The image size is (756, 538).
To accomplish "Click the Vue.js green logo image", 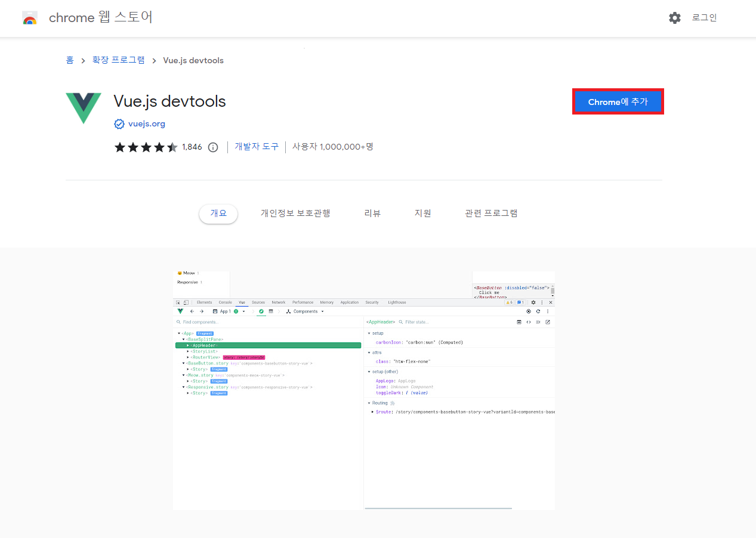I will [x=84, y=109].
